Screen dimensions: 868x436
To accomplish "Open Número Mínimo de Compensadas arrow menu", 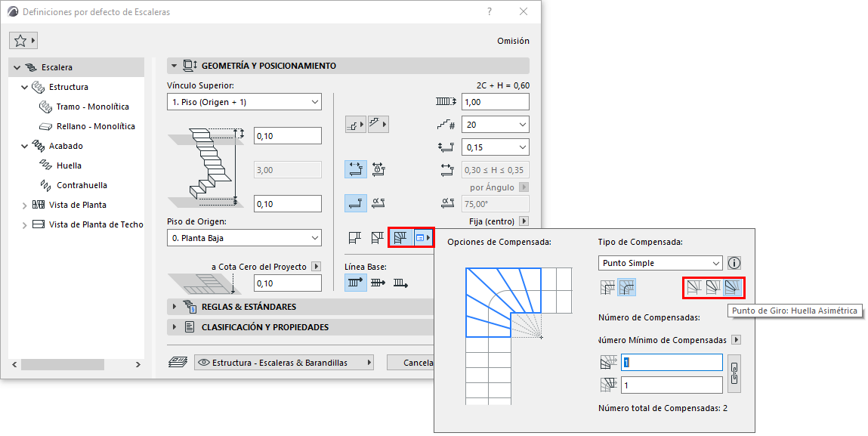I will tap(736, 339).
